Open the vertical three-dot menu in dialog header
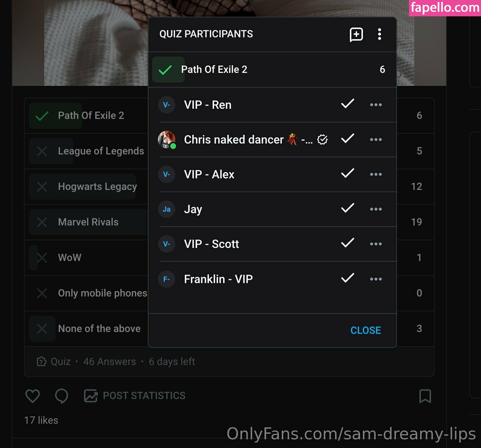Viewport: 481px width, 448px height. coord(379,34)
